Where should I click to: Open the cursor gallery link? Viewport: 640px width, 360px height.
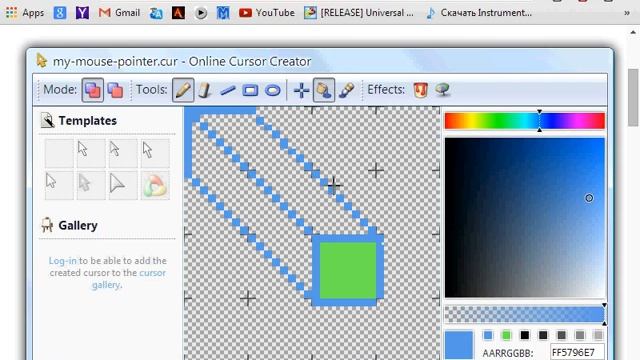(x=129, y=279)
